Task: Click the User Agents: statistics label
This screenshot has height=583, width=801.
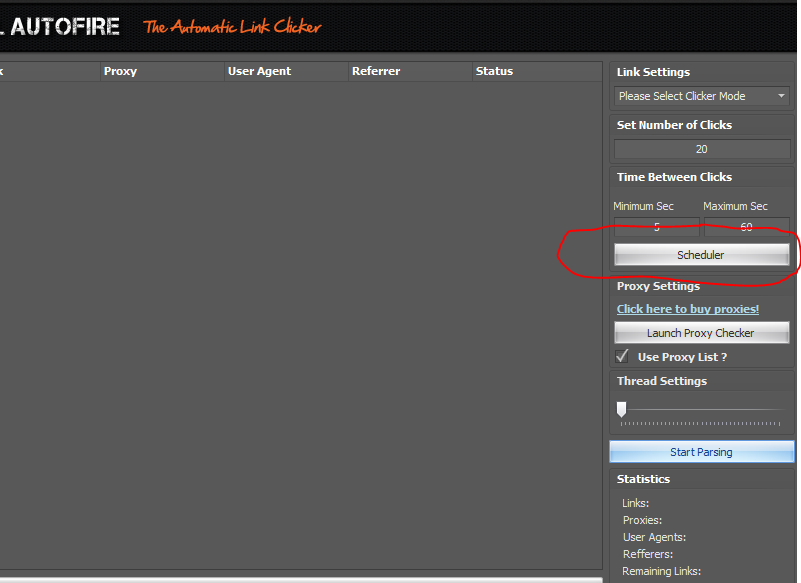Action: point(654,538)
